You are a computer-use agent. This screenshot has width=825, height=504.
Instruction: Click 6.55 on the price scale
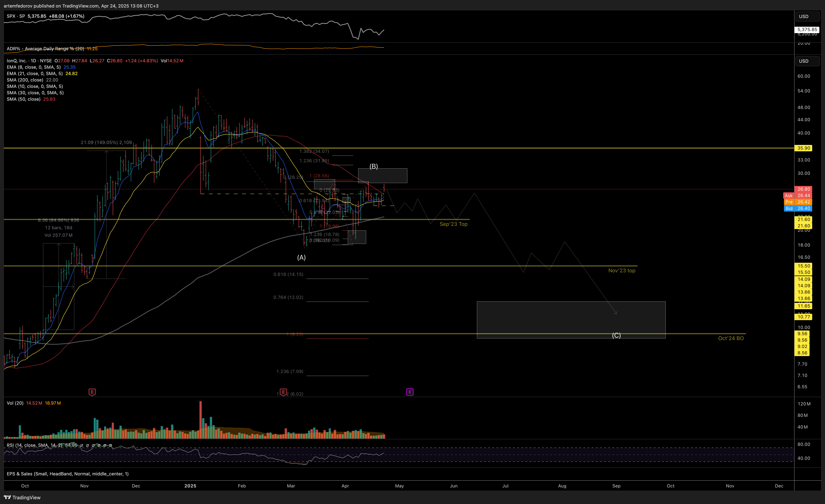coord(802,387)
